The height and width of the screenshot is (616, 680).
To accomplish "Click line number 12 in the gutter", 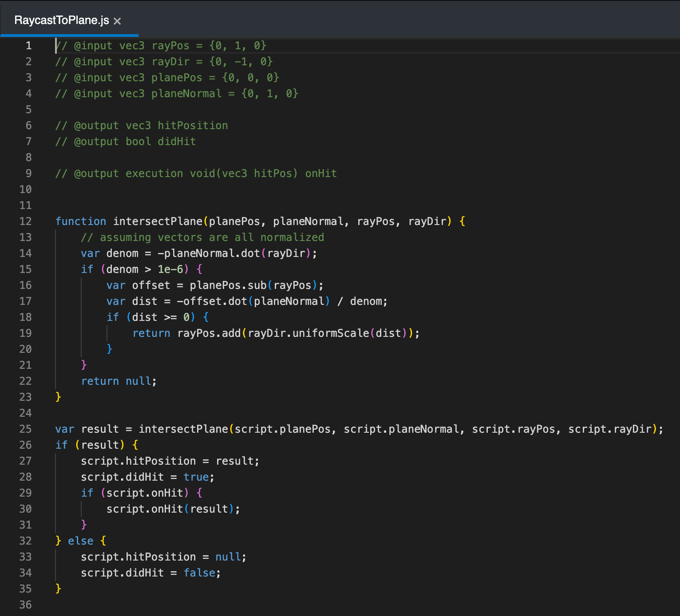I will pos(25,221).
